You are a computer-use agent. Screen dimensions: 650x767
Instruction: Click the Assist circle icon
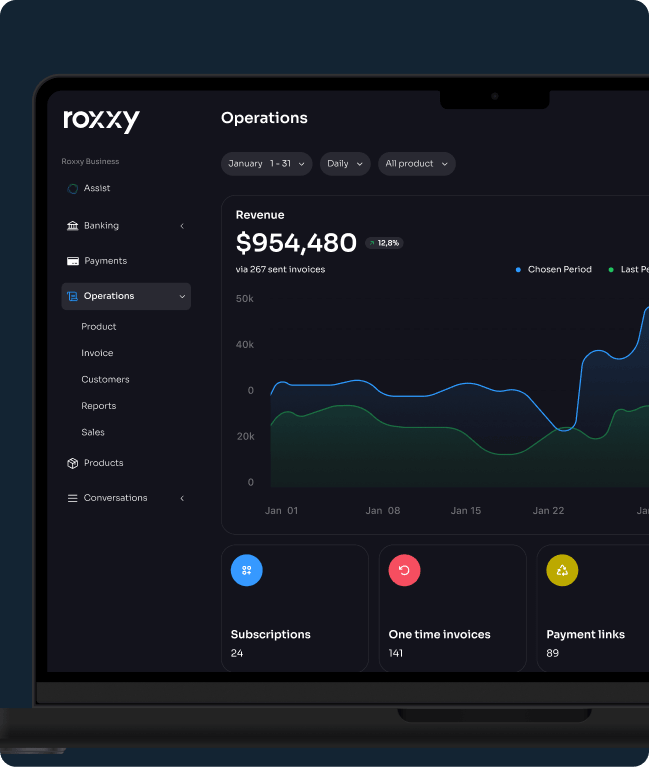72,188
